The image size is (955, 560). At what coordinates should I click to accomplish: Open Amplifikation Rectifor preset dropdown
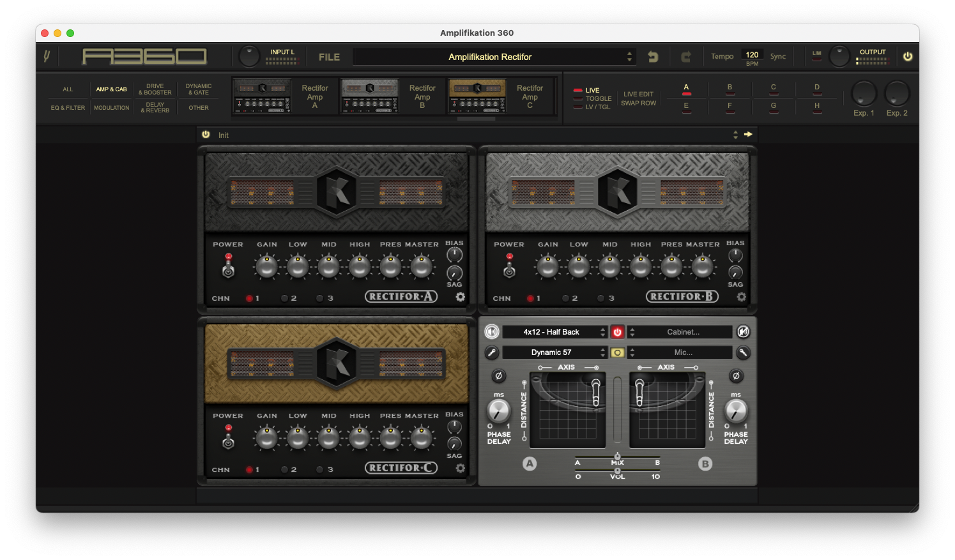[493, 57]
